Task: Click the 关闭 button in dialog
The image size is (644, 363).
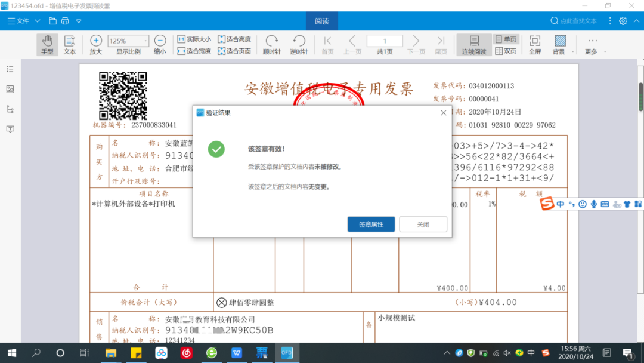Action: [x=423, y=224]
